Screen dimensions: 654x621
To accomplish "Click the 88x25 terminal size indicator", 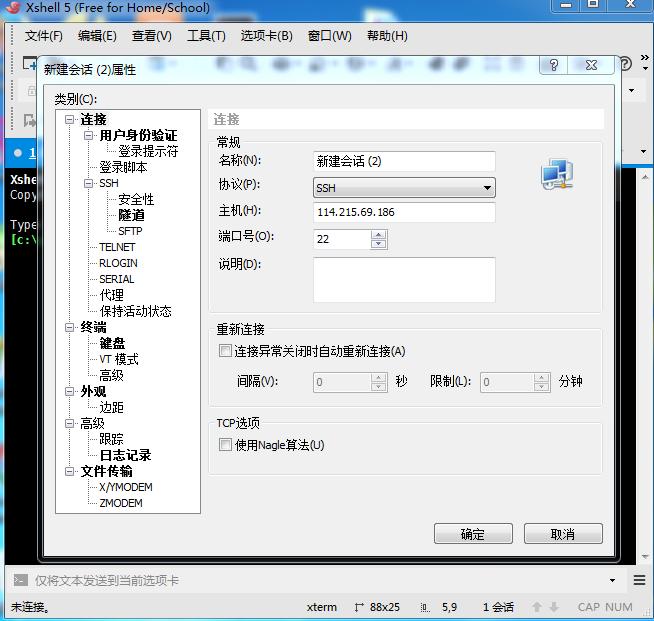I will [x=377, y=607].
